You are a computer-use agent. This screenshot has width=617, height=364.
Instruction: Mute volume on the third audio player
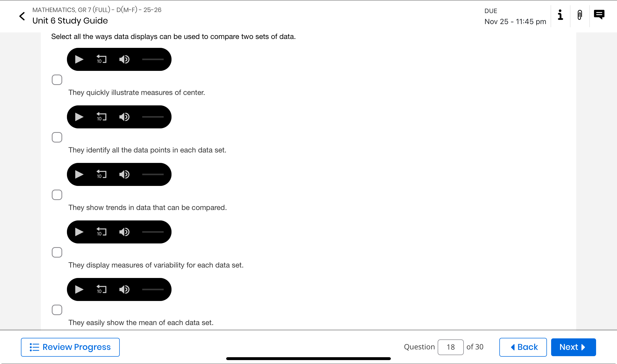pyautogui.click(x=124, y=174)
